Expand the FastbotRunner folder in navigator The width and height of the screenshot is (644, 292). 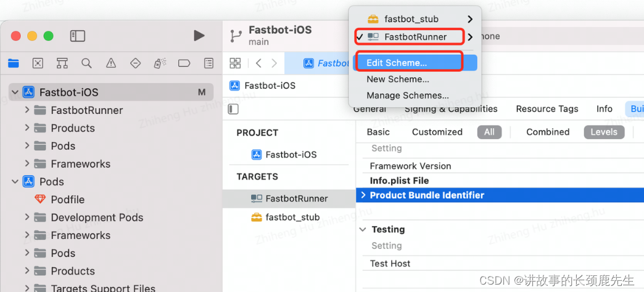tap(27, 110)
